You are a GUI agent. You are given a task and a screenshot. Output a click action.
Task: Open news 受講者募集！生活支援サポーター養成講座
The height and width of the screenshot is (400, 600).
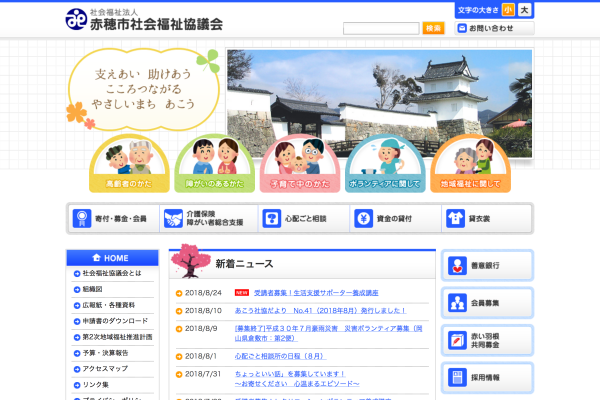(x=316, y=293)
